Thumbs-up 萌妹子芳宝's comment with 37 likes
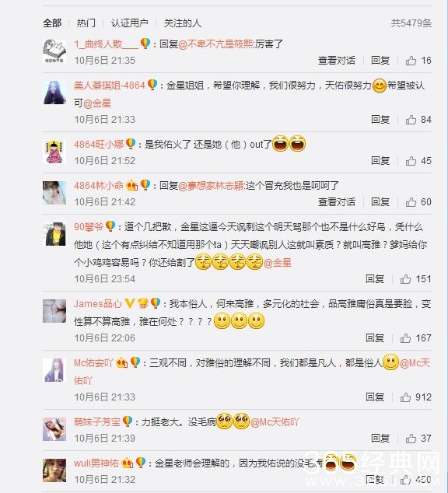This screenshot has height=493, width=448. (x=411, y=439)
